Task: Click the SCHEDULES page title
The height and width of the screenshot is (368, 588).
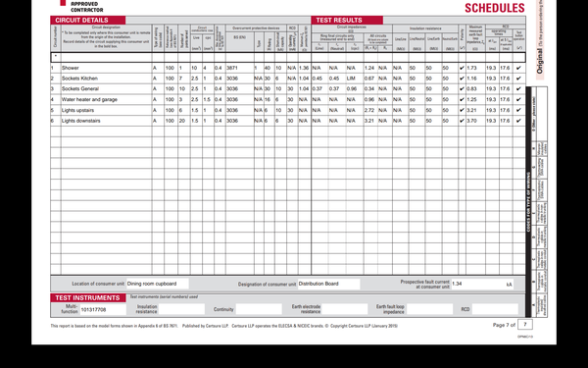Action: click(x=495, y=8)
